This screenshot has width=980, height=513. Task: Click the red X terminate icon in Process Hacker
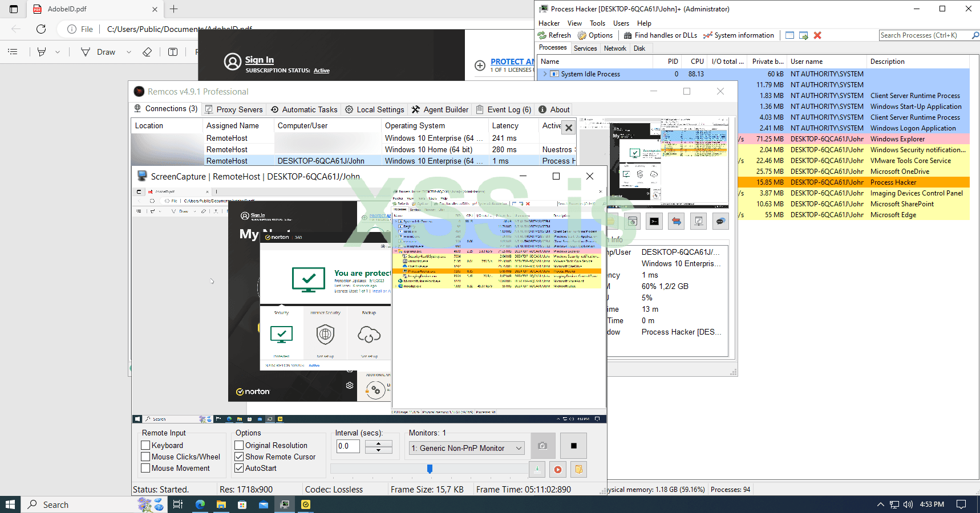817,35
